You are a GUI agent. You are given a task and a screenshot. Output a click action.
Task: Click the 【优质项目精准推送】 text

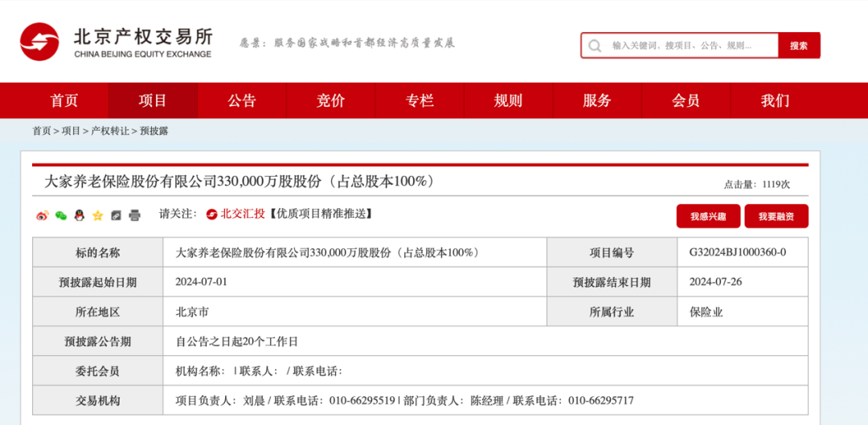[x=319, y=214]
